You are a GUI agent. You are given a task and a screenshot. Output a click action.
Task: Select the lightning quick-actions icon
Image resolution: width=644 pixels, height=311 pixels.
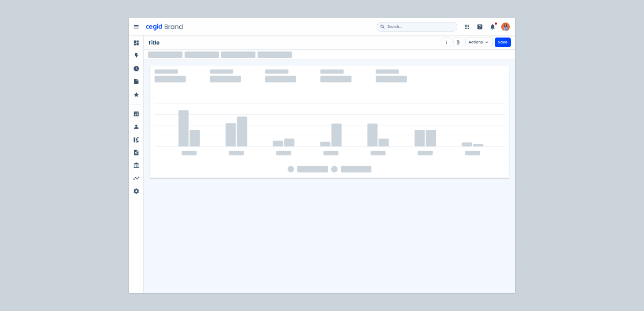(x=136, y=55)
